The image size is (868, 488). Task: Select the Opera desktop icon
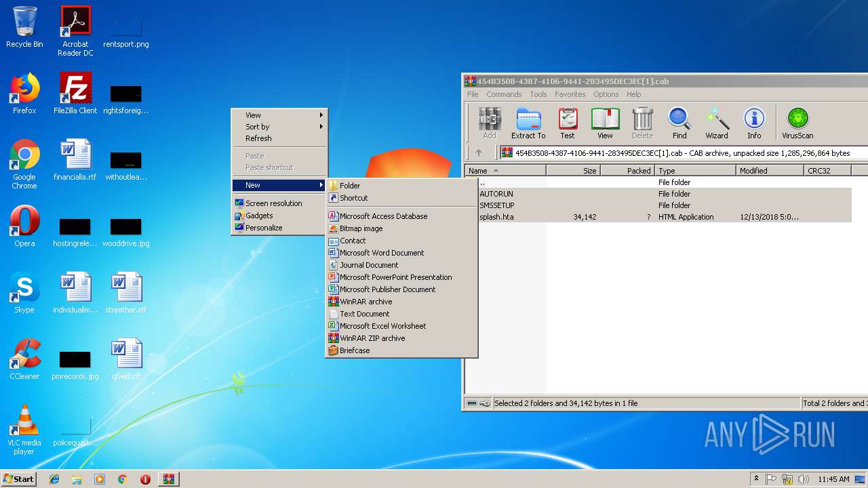pos(24,226)
